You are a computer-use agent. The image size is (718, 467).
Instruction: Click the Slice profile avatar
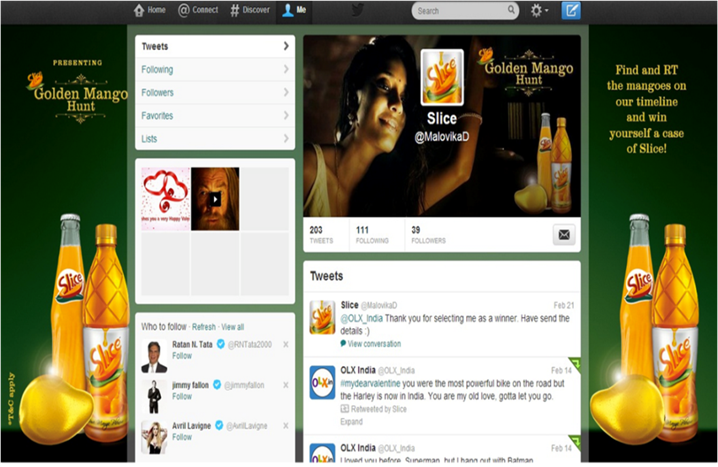[442, 77]
